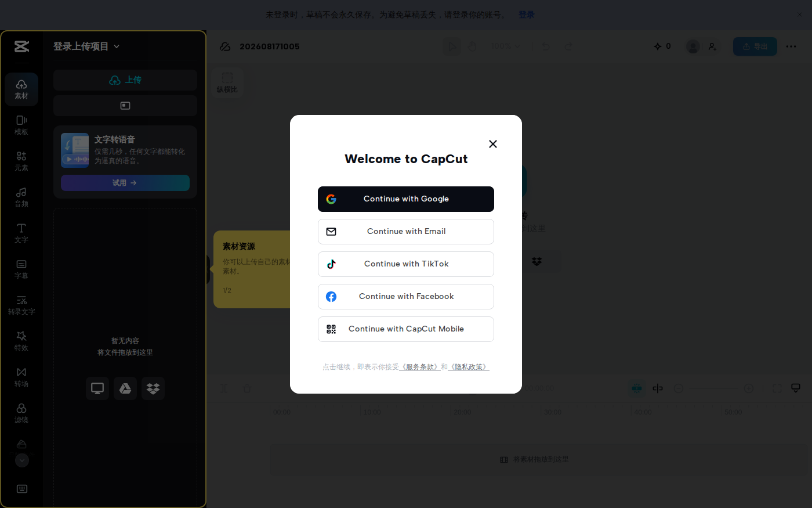Open the 纵横比 aspect ratio button
This screenshot has width=812, height=508.
[227, 82]
